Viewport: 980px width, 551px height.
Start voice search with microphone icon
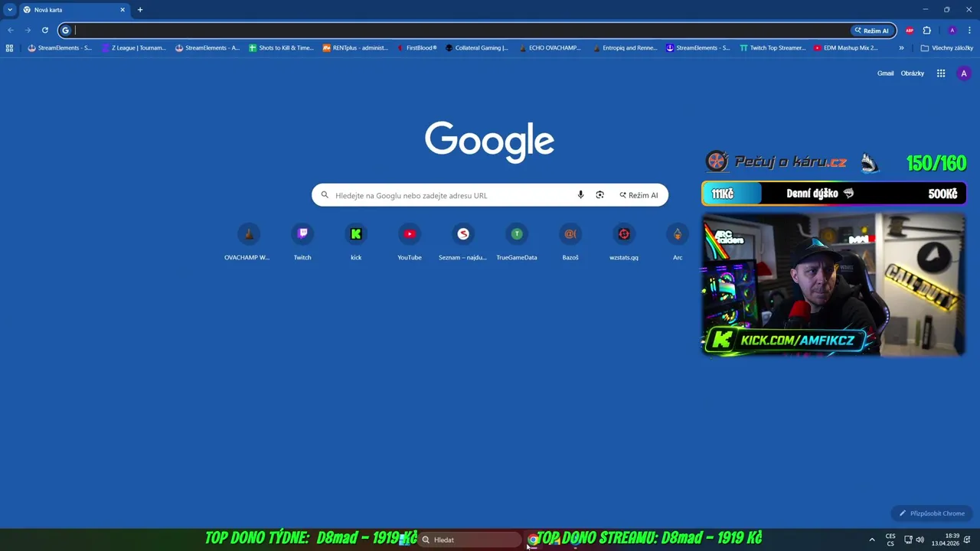pyautogui.click(x=580, y=195)
